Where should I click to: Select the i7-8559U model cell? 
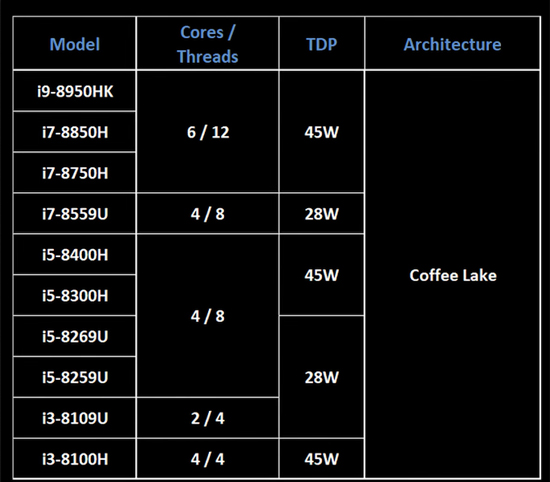pos(74,214)
